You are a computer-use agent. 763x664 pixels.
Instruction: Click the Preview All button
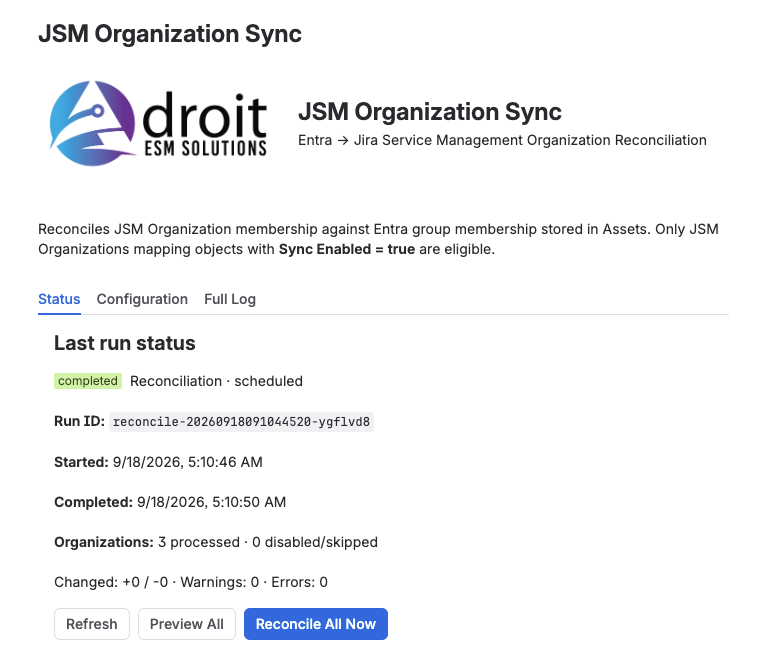point(187,624)
